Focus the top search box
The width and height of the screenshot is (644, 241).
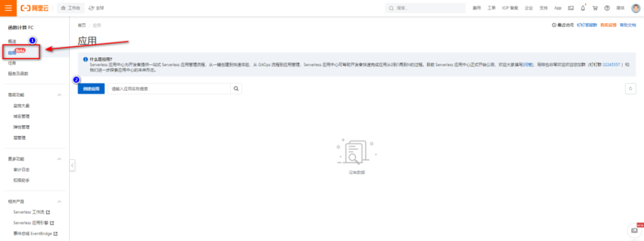click(425, 8)
